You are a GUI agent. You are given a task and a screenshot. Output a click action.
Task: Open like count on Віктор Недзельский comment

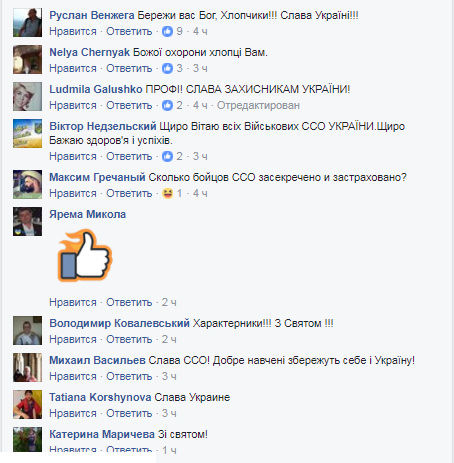pyautogui.click(x=179, y=156)
